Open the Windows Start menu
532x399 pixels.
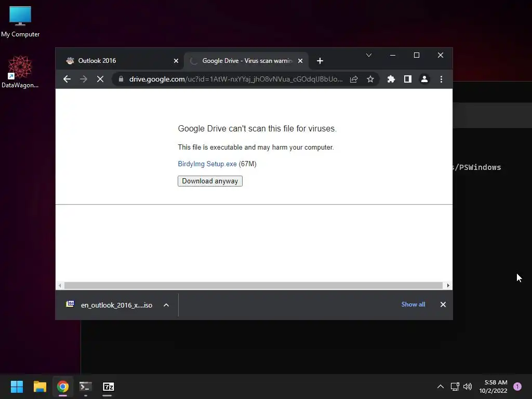click(x=17, y=387)
